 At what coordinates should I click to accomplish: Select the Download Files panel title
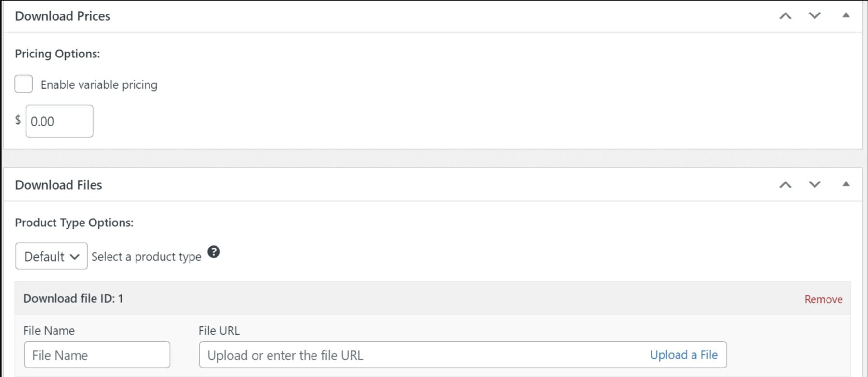point(58,184)
